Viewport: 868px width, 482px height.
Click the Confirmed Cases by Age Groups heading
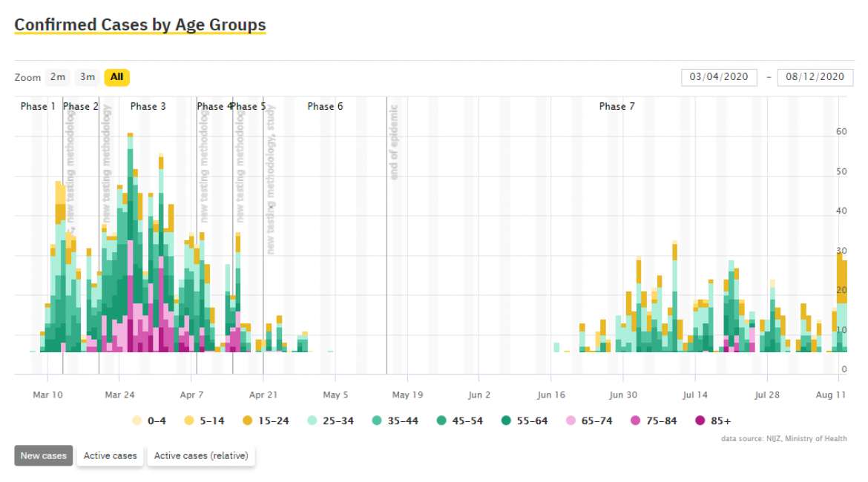(x=139, y=24)
